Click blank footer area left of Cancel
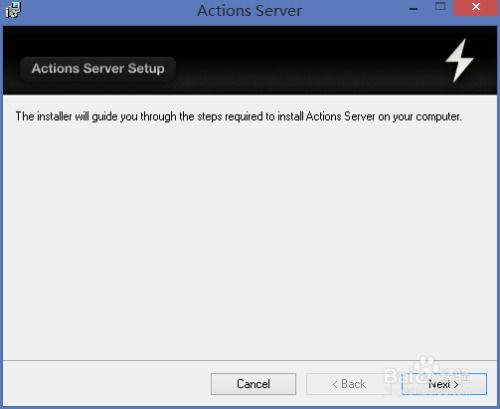The height and width of the screenshot is (409, 500). coord(107,384)
